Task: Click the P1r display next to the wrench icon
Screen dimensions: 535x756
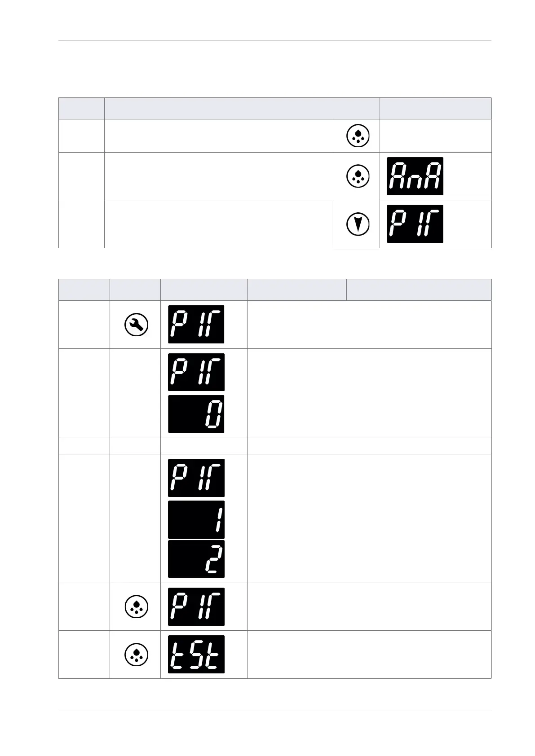Action: [196, 325]
